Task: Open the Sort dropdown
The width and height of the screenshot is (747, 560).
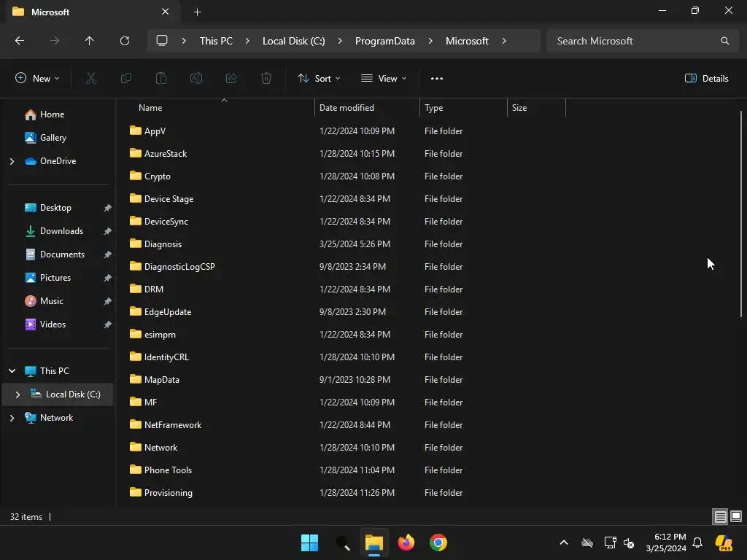Action: pyautogui.click(x=319, y=79)
